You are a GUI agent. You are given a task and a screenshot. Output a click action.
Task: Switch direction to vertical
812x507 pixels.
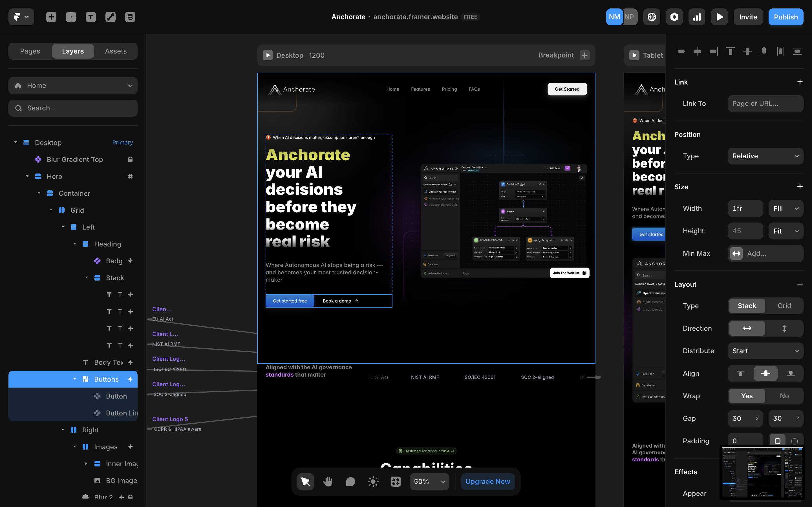coord(784,328)
